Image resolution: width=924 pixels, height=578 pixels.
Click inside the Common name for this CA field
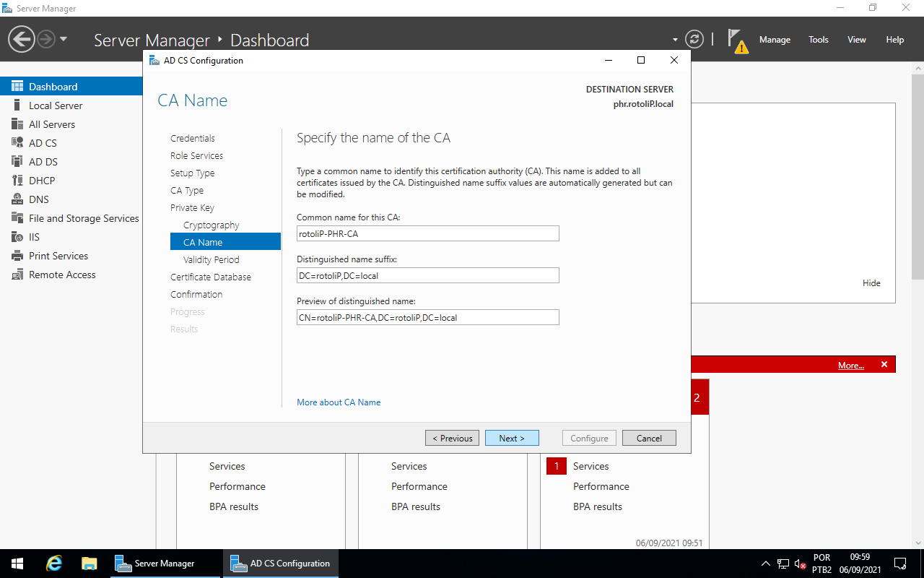coord(427,233)
